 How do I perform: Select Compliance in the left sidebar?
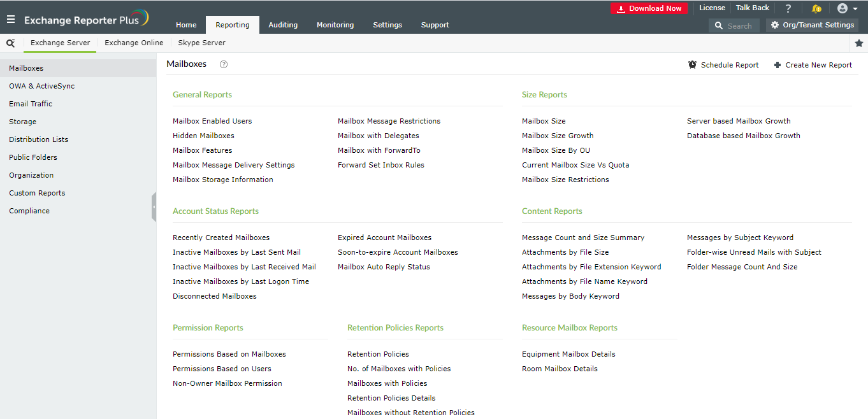point(29,210)
